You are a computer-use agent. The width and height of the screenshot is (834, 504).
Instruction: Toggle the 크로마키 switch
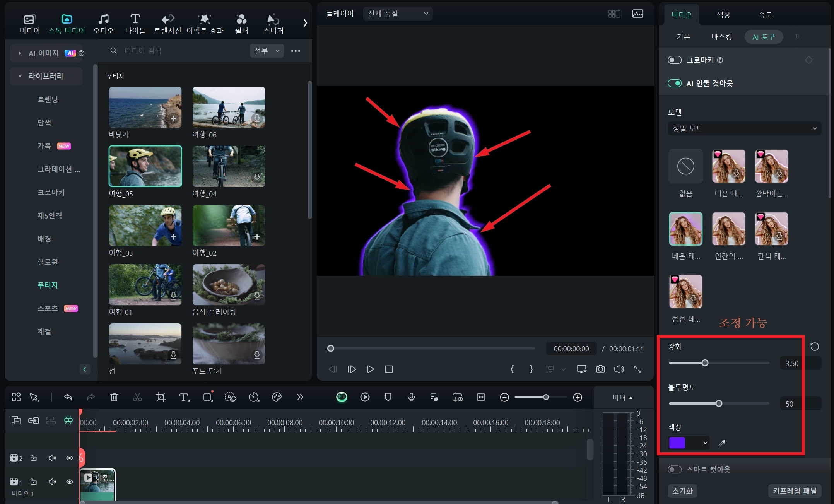tap(675, 60)
